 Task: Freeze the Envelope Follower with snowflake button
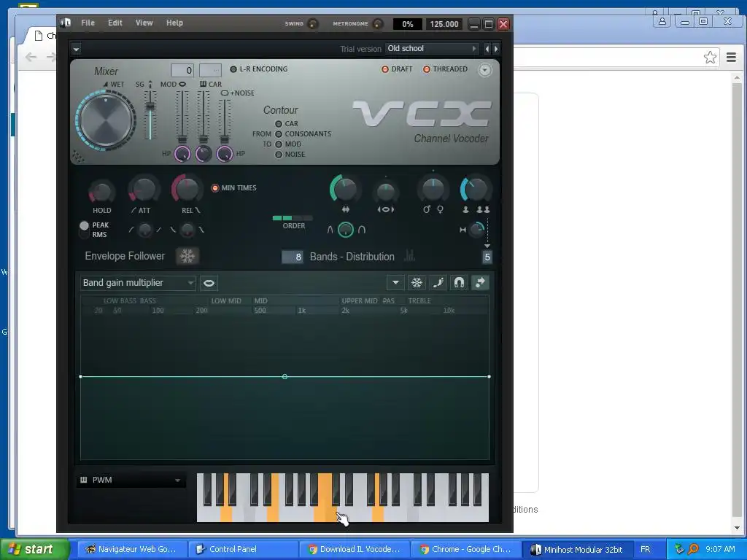tap(187, 256)
